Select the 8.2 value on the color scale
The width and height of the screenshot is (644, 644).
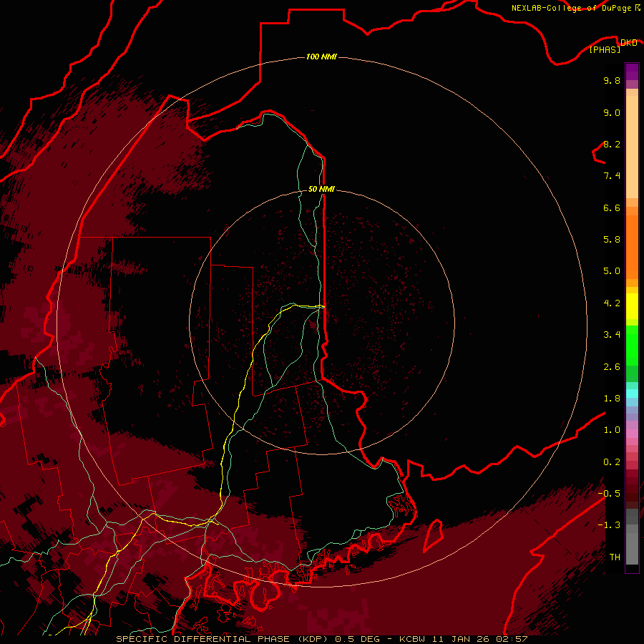[612, 144]
